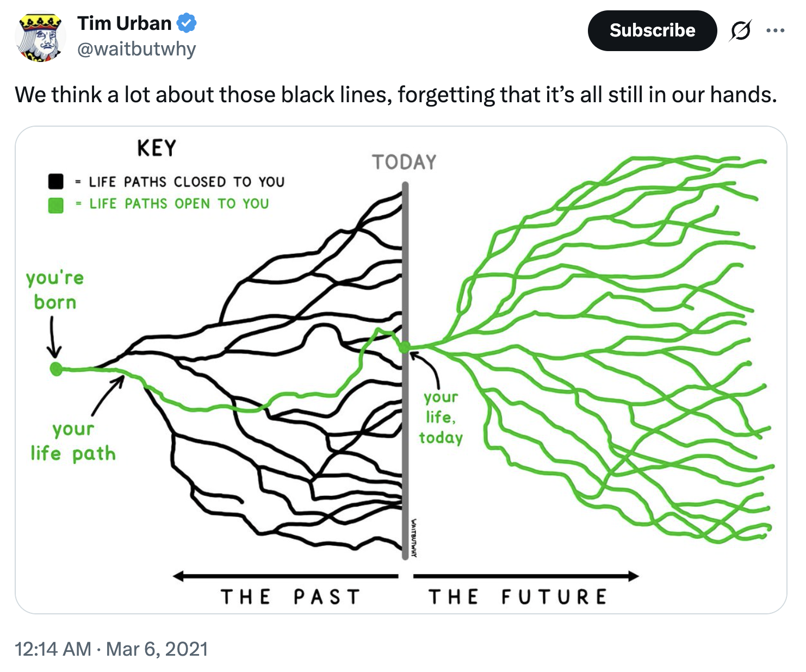
Task: Click the Grok slashed-circle icon
Action: click(741, 31)
